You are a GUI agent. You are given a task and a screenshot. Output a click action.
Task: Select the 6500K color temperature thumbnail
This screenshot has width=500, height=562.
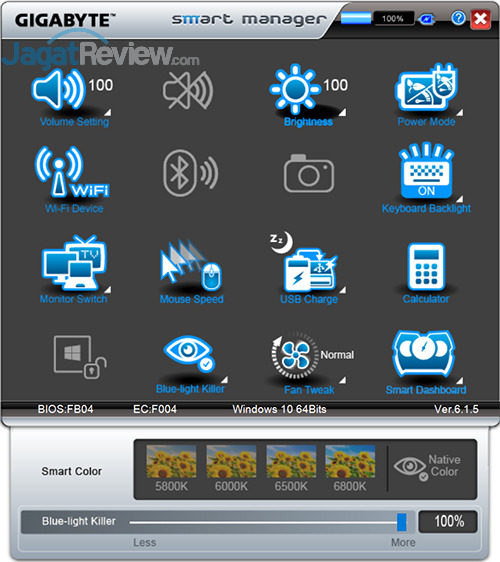coord(291,461)
